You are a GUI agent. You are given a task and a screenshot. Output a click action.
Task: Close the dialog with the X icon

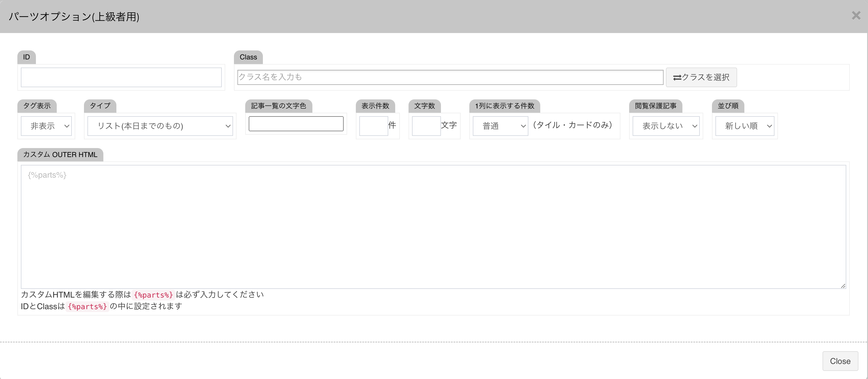[856, 16]
